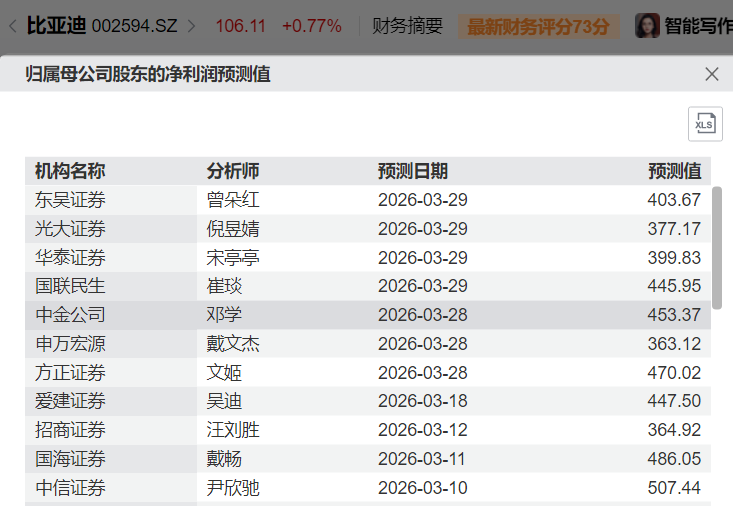The height and width of the screenshot is (506, 733).
Task: Click the dialog title 归属母公司股东的净利润预测值
Action: [x=148, y=74]
